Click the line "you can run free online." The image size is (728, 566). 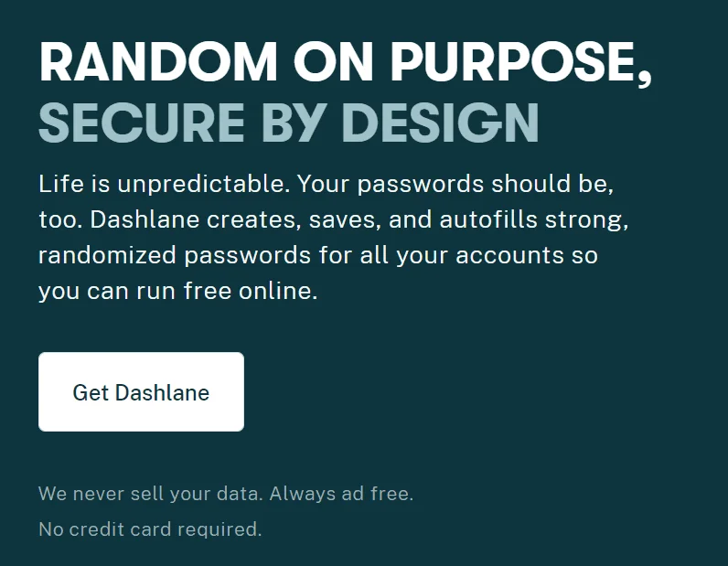click(177, 292)
